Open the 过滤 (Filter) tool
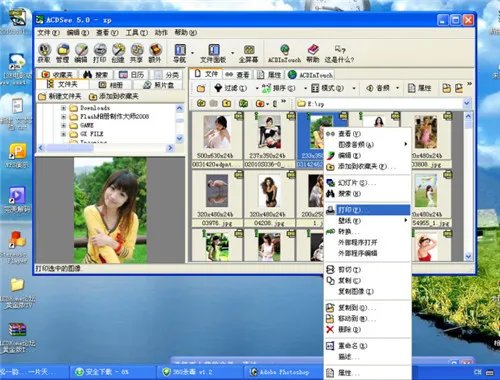 pyautogui.click(x=230, y=88)
